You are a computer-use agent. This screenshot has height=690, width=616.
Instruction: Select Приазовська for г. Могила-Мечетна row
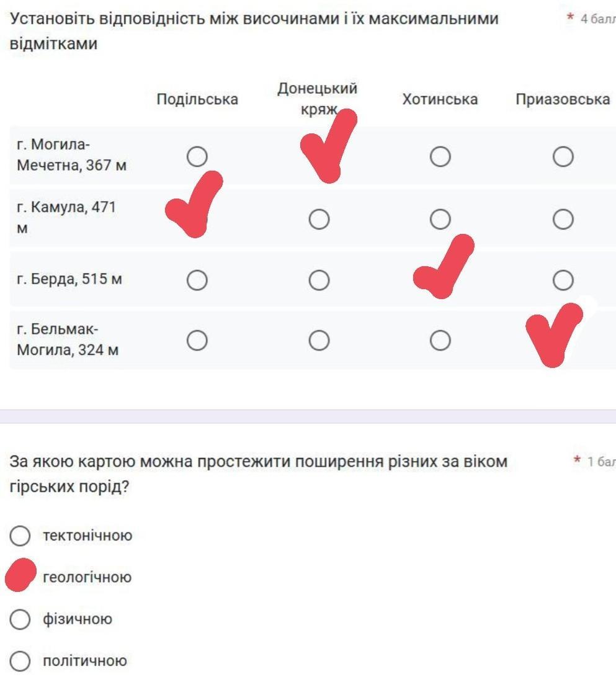tap(563, 158)
